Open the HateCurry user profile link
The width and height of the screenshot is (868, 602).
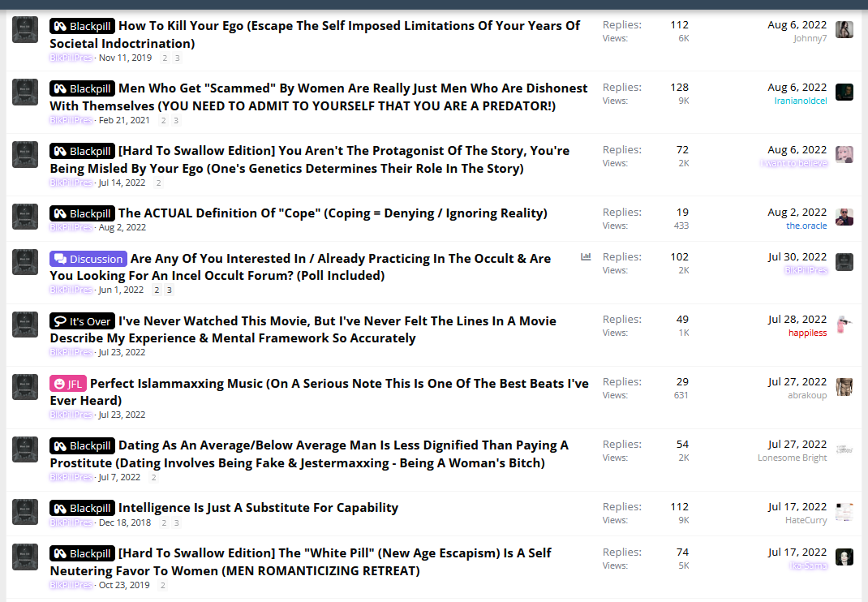point(806,521)
